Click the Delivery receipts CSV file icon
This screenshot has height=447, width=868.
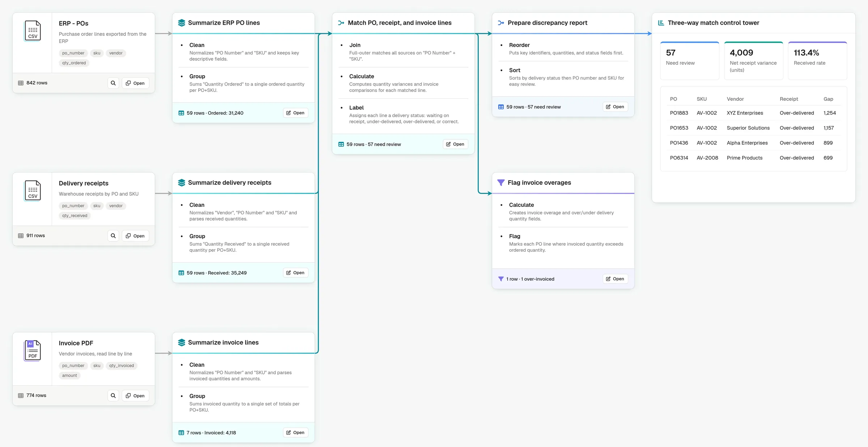(33, 191)
